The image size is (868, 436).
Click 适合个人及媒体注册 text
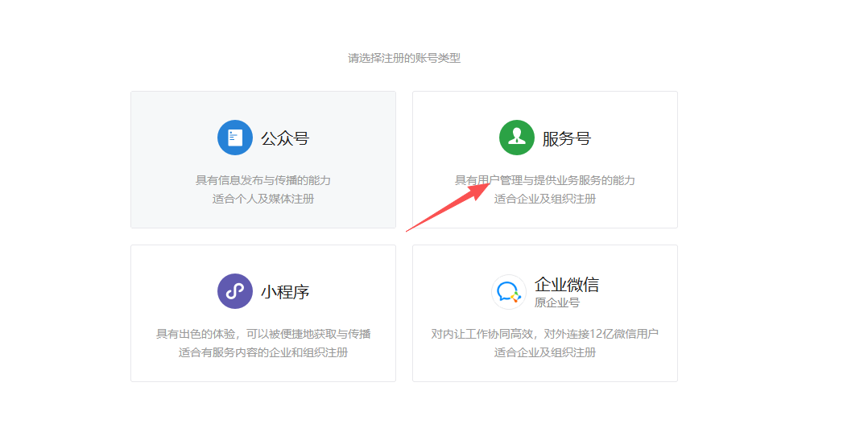(263, 199)
